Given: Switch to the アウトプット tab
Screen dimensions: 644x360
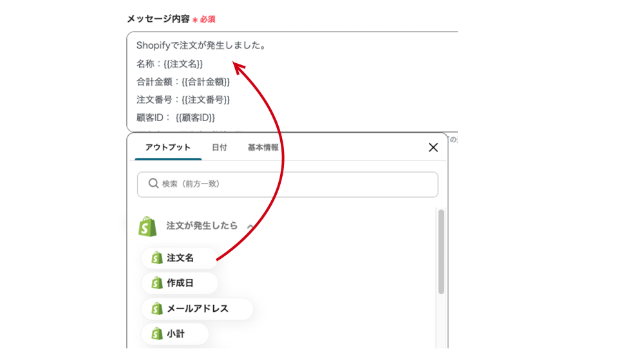Looking at the screenshot, I should [168, 147].
